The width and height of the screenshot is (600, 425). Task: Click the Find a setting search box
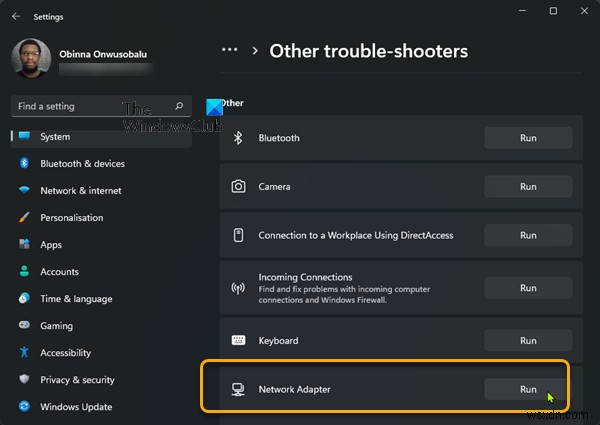point(90,106)
